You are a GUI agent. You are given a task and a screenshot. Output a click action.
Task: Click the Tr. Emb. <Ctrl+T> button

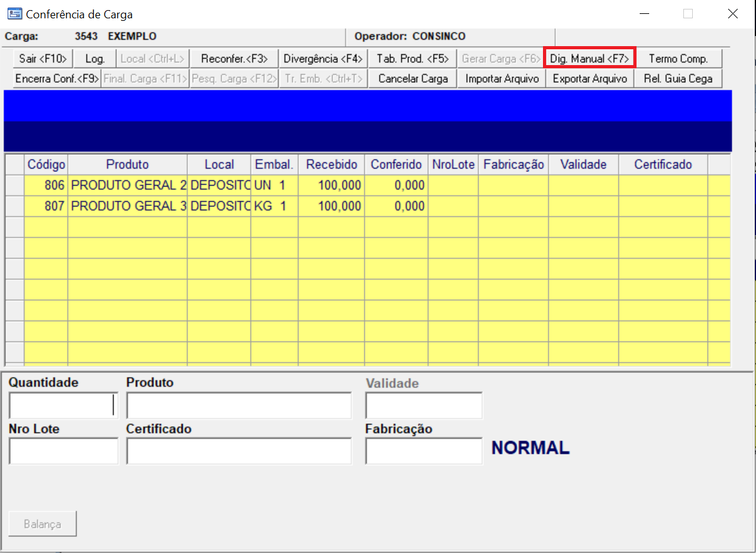coord(323,78)
